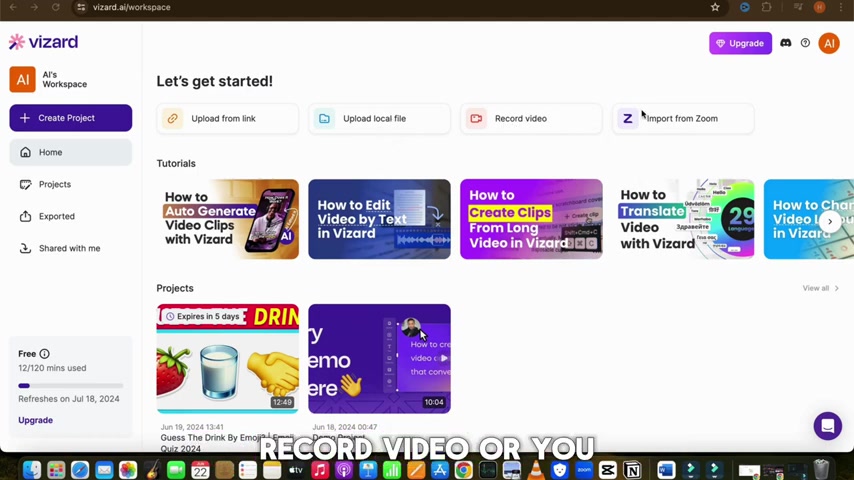854x480 pixels.
Task: Click the Jun 19, 2024 13:41 date text
Action: [x=192, y=427]
